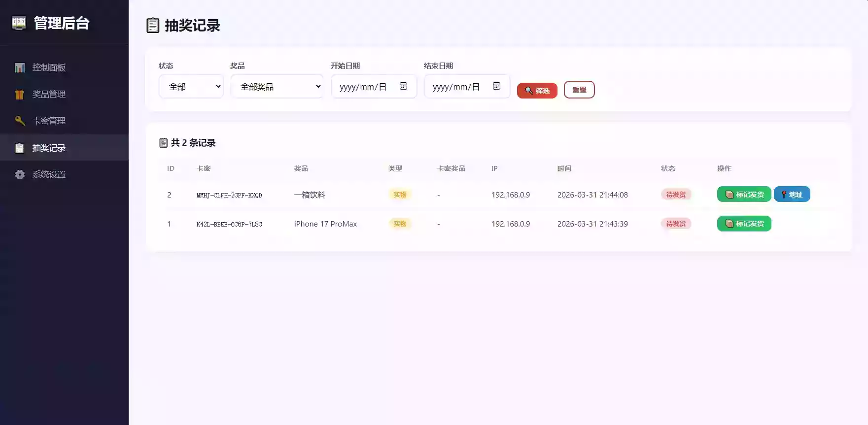The image size is (868, 425).
Task: Click the timestamp 2026-03-31 21:43:39
Action: click(x=592, y=224)
